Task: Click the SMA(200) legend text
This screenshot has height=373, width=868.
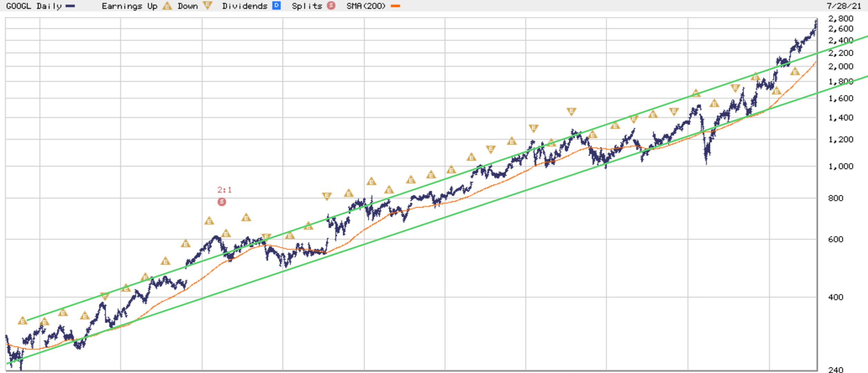Action: tap(366, 6)
